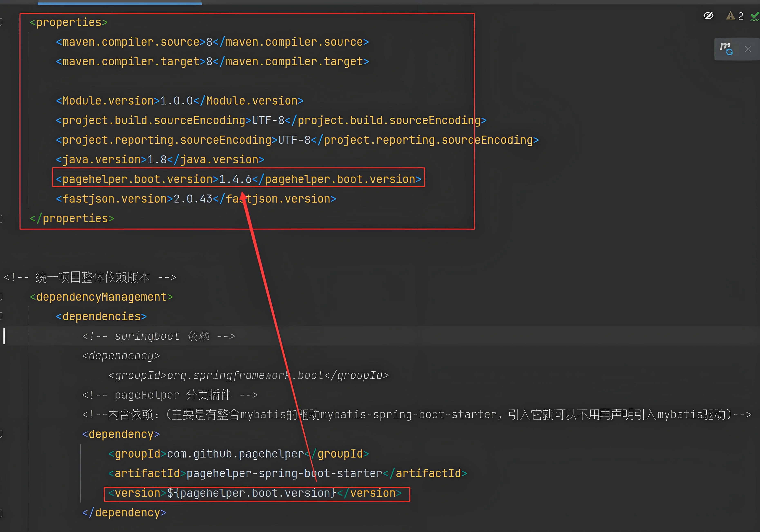The image size is (760, 532).
Task: Collapse fold marker beside pagehelper dependency tag
Action: click(1, 434)
